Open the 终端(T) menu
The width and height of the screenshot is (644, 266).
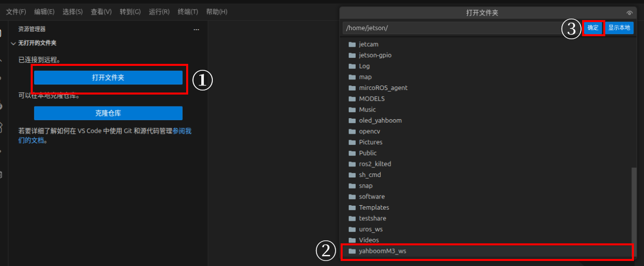pyautogui.click(x=188, y=12)
